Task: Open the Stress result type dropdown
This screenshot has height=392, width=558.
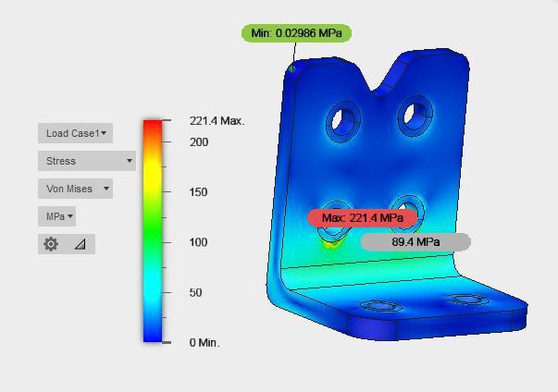Action: 87,161
